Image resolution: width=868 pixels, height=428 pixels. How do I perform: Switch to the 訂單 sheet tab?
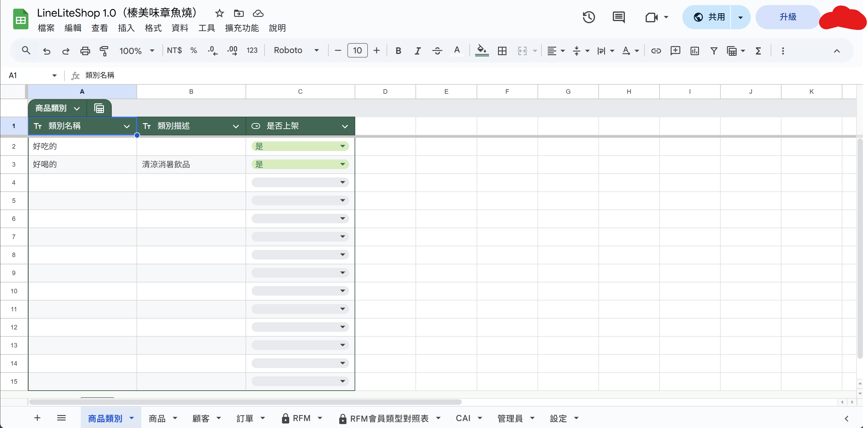click(x=245, y=418)
